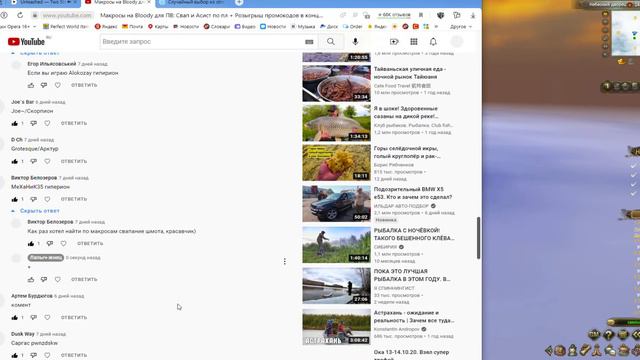The width and height of the screenshot is (640, 360).
Task: Open the Почта bookmark
Action: coord(133,27)
